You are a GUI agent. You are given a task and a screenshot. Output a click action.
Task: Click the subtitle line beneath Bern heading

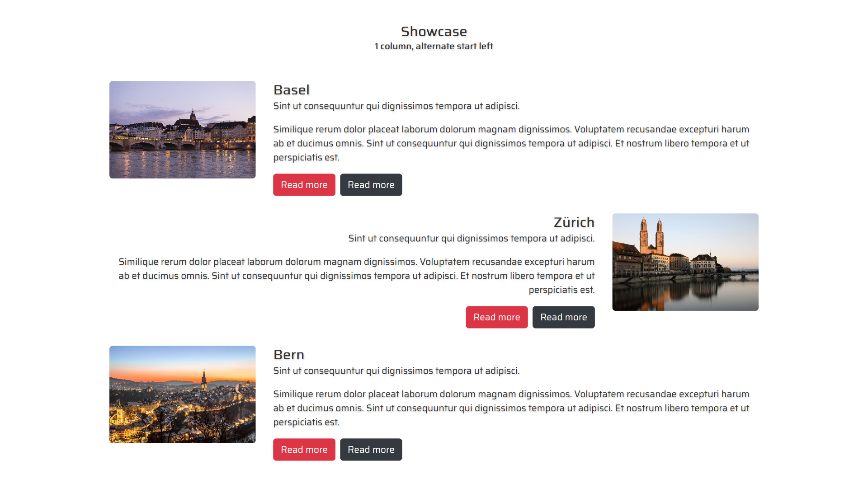click(396, 371)
